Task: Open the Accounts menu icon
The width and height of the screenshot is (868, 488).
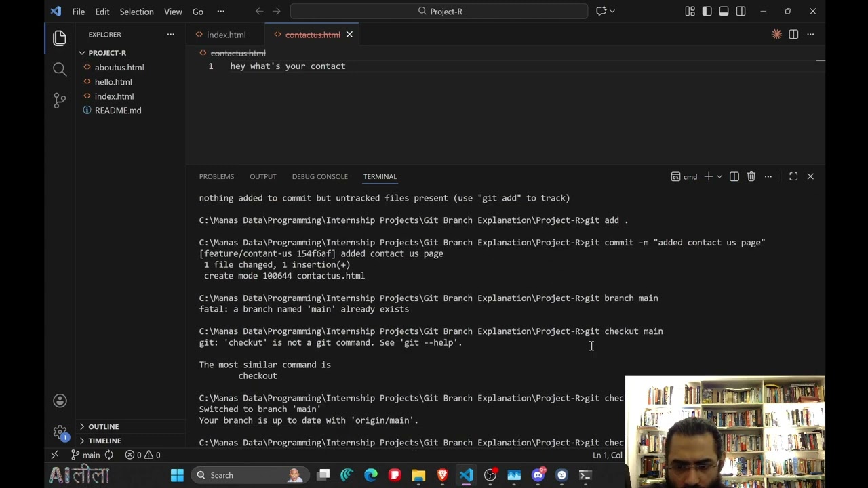Action: pos(60,401)
